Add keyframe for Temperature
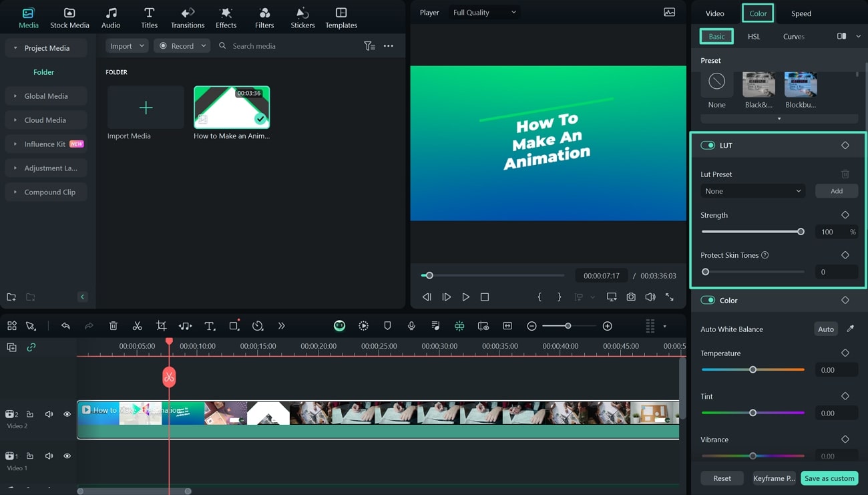This screenshot has width=868, height=495. click(845, 353)
